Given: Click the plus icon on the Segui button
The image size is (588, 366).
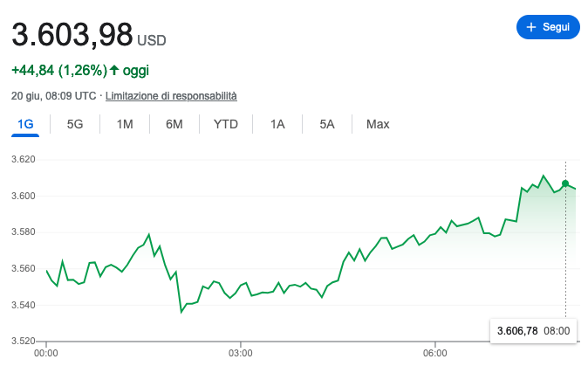Looking at the screenshot, I should pyautogui.click(x=530, y=28).
